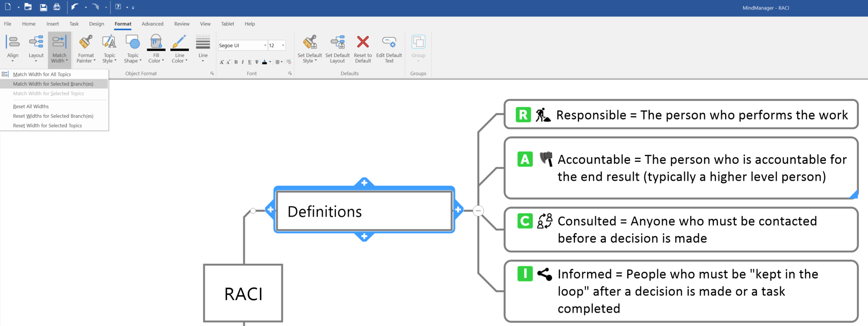The width and height of the screenshot is (868, 326).
Task: Choose Match Width for Selected Branch(es)
Action: coord(54,84)
